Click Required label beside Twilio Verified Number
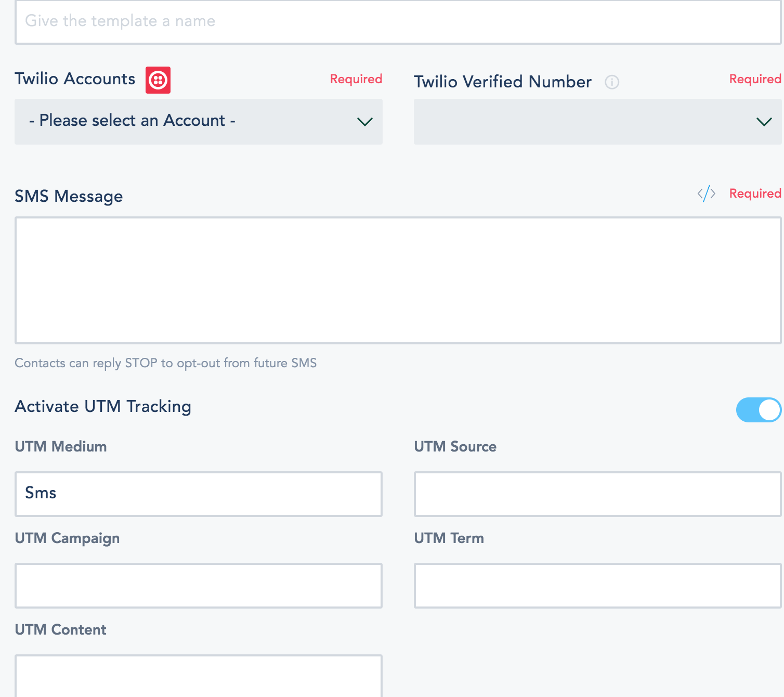 (755, 79)
